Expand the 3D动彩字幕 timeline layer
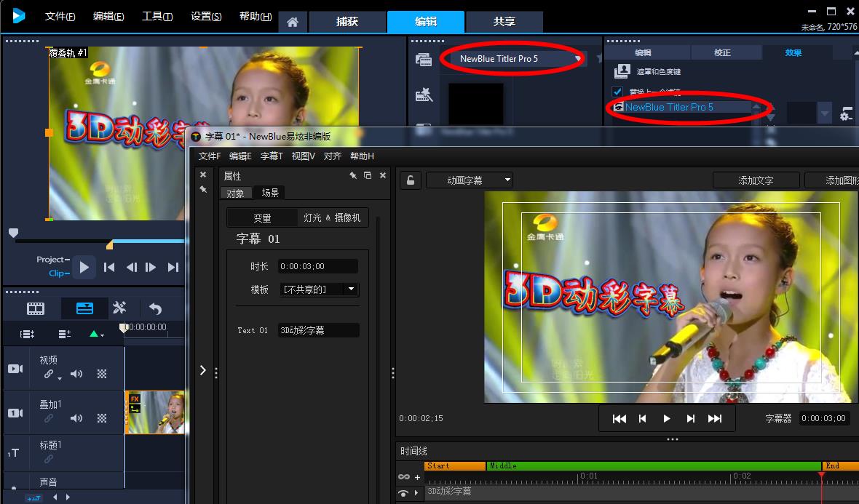 point(416,492)
